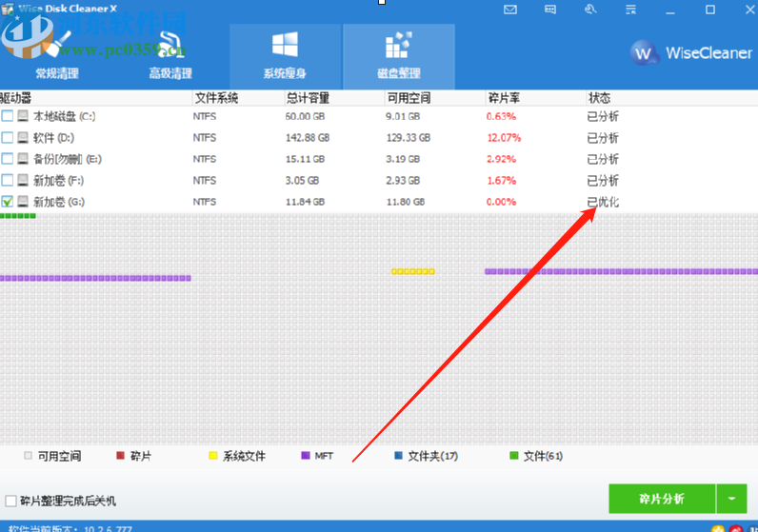Click the drive icon of 备份 (E:)
Image resolution: width=758 pixels, height=532 pixels.
tap(23, 159)
